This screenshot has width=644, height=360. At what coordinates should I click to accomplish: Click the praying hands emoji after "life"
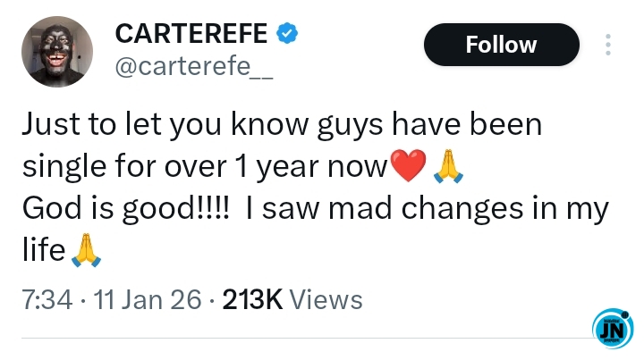click(87, 250)
